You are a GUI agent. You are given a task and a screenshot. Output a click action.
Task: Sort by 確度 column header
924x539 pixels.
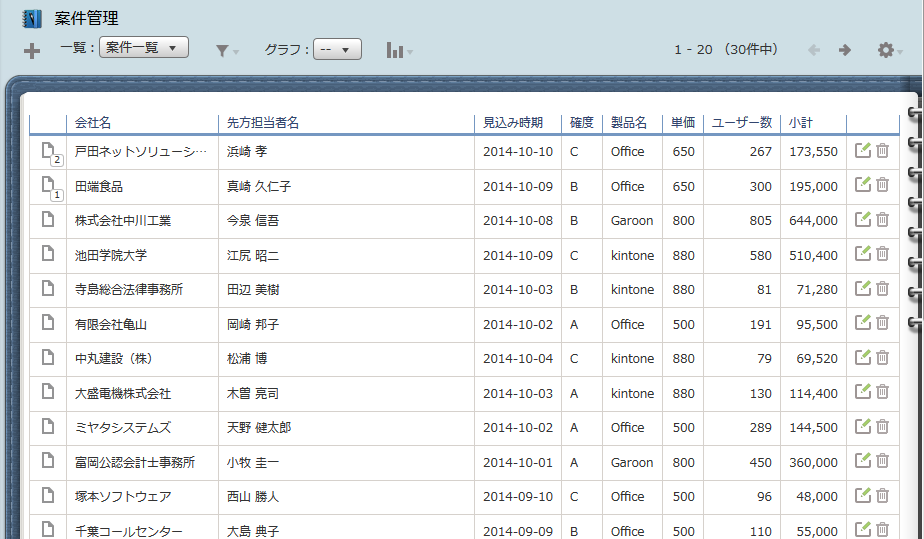582,123
